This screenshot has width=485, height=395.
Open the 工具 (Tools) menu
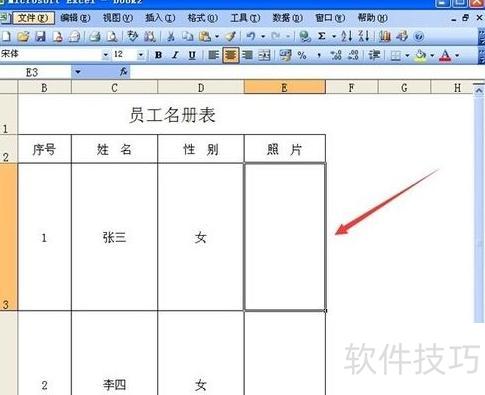click(x=245, y=18)
